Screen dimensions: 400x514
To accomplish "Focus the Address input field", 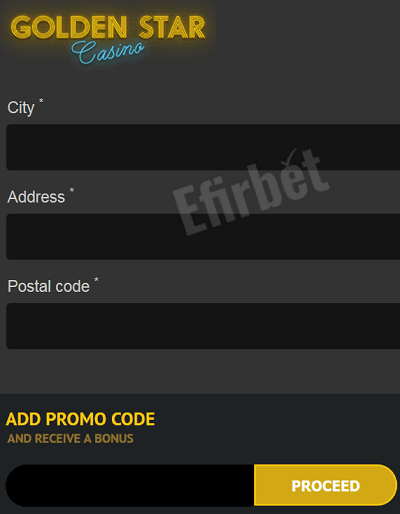I will 203,237.
